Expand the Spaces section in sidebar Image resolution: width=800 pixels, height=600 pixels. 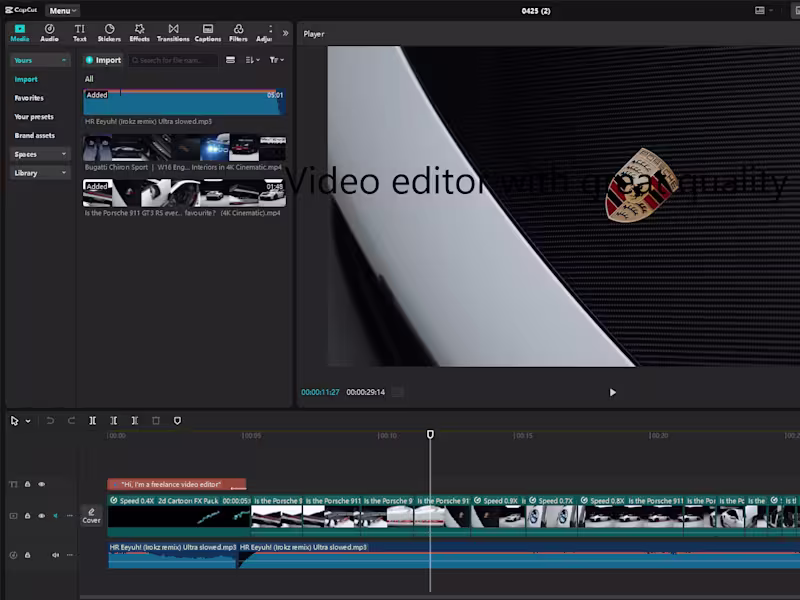coord(40,154)
